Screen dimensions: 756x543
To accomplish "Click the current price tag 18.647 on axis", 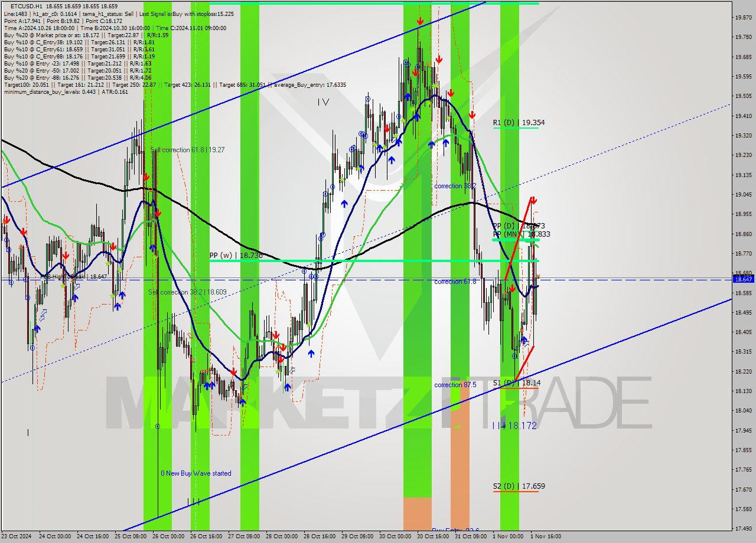I will click(744, 279).
